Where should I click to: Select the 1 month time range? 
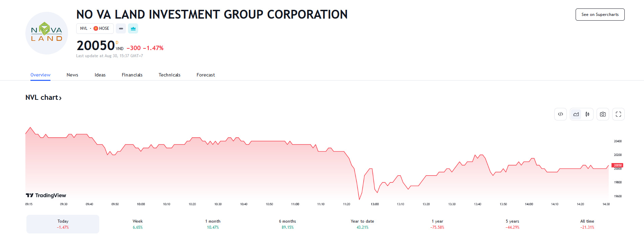213,224
